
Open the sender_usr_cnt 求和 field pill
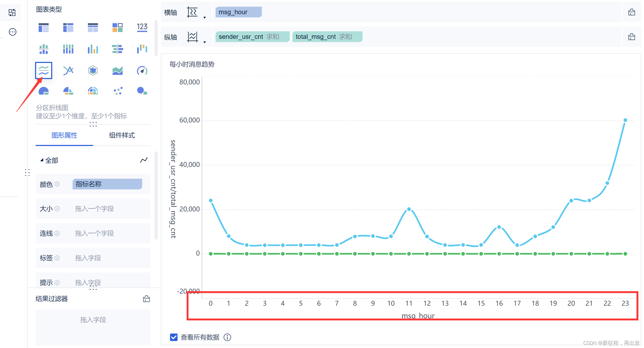[253, 37]
